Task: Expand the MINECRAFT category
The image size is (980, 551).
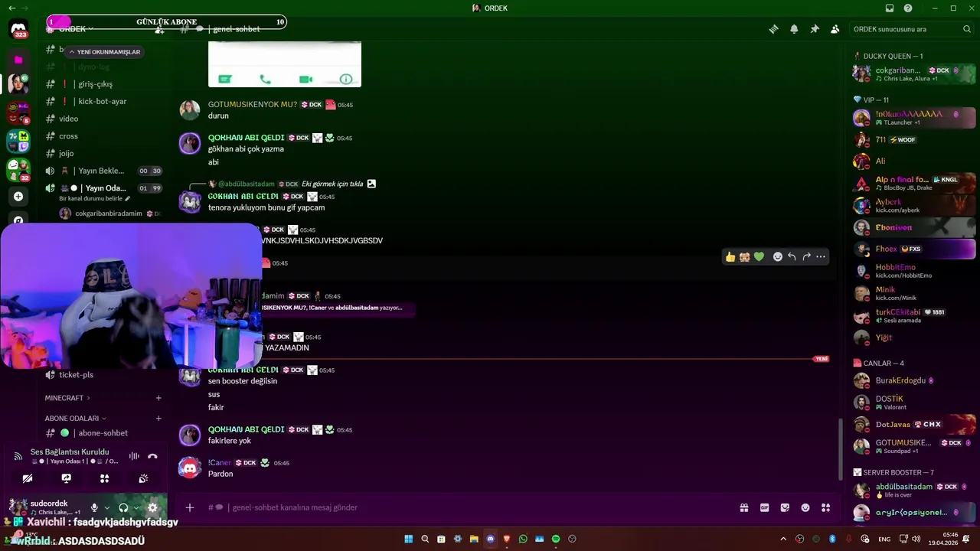Action: [67, 398]
